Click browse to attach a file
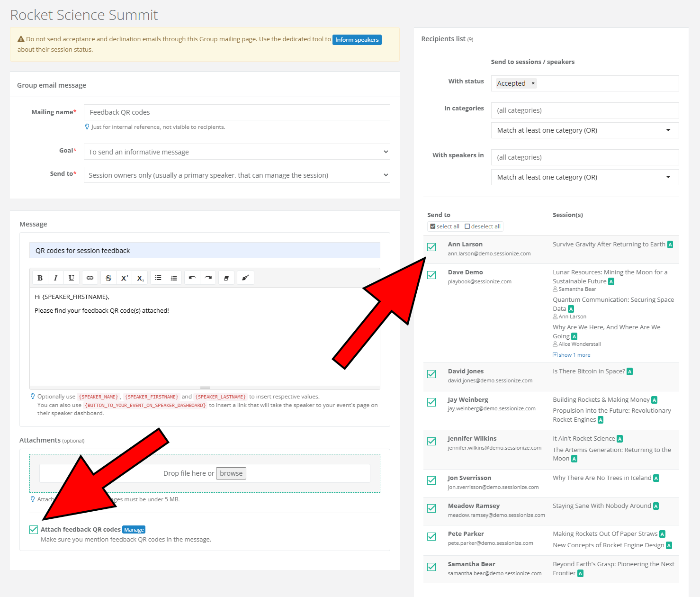The height and width of the screenshot is (597, 700). point(231,473)
